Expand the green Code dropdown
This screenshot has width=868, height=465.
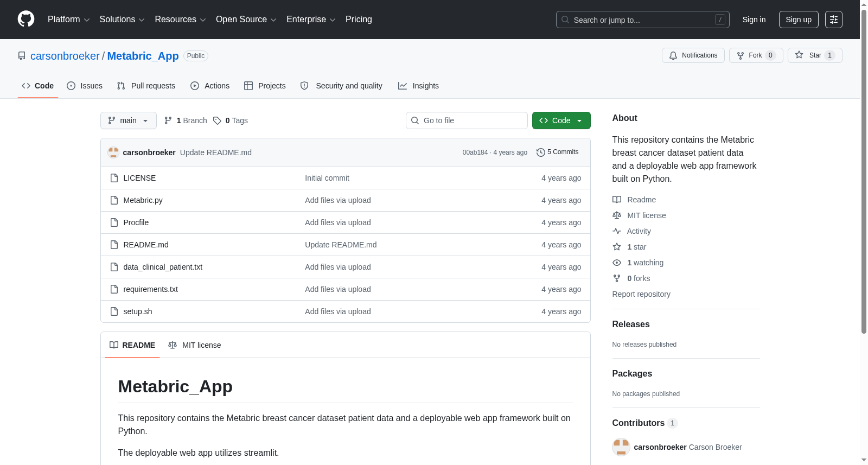561,120
